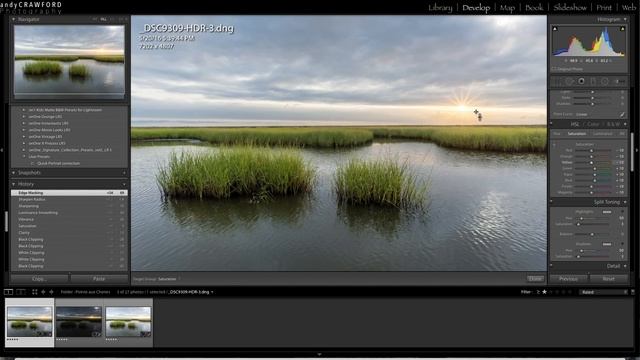Select the Sharpen Radius history step
The width and height of the screenshot is (640, 360).
point(69,199)
